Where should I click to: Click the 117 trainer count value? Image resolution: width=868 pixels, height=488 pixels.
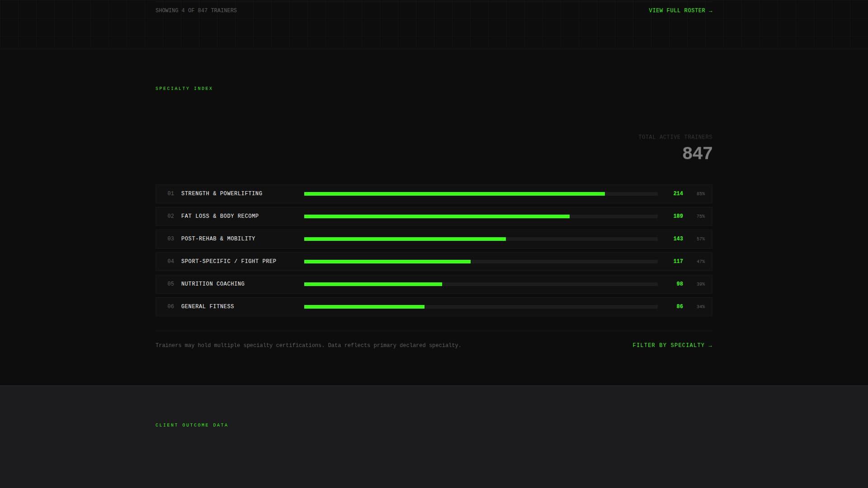coord(678,261)
